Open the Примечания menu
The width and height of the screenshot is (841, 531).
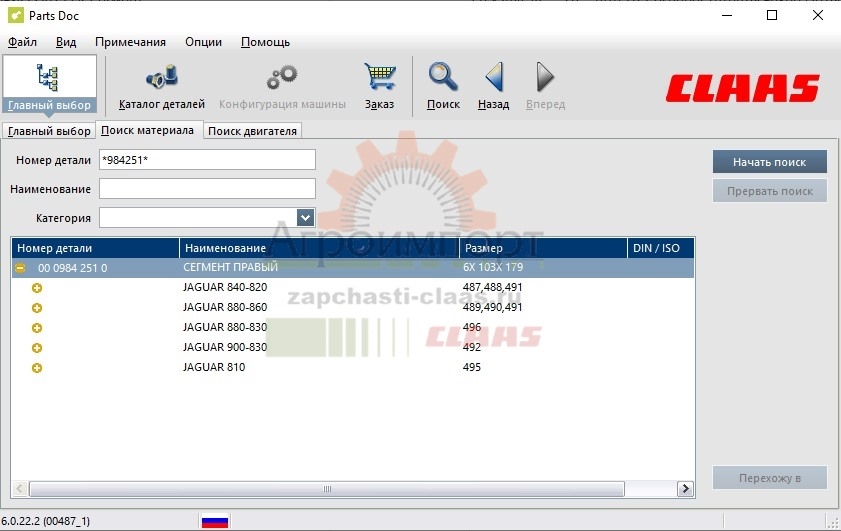pyautogui.click(x=130, y=42)
